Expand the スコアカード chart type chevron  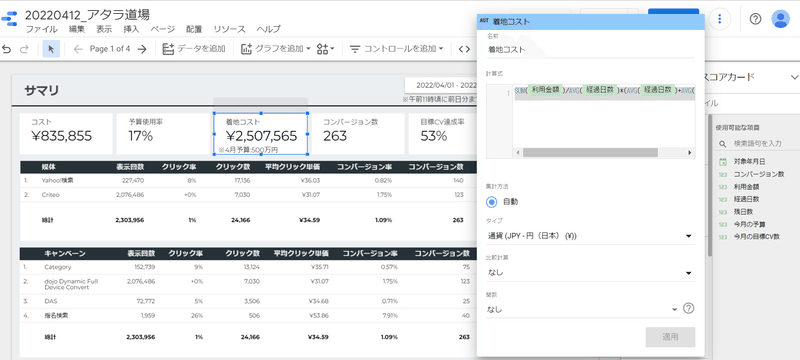(x=794, y=77)
